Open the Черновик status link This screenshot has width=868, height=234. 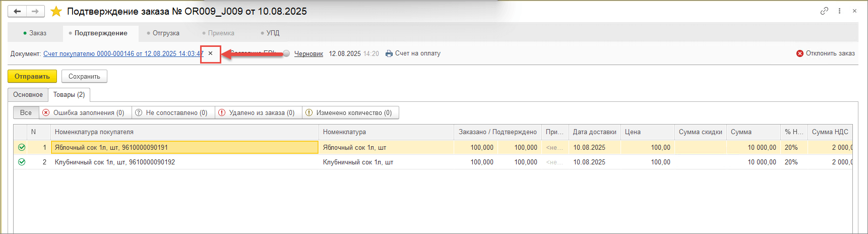308,53
